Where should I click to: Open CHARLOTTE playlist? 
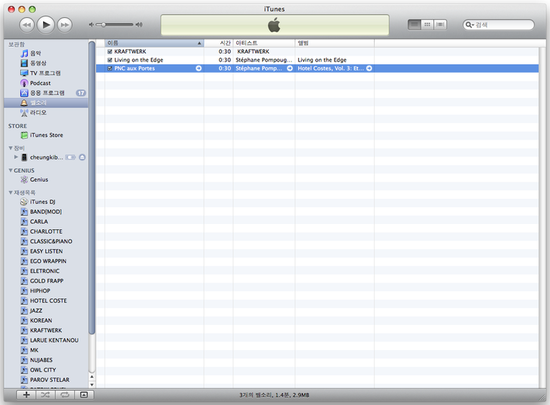(x=46, y=231)
